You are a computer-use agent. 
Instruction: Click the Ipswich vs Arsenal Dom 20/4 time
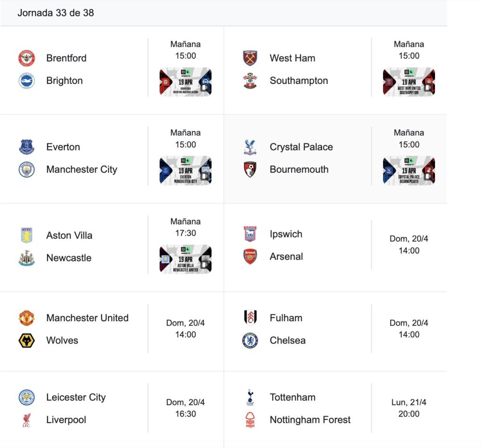tap(409, 244)
